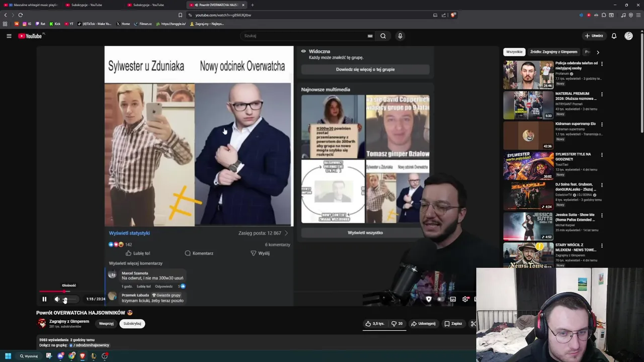644x362 pixels.
Task: Open Kidraman supertramp Elo title
Action: pyautogui.click(x=575, y=124)
